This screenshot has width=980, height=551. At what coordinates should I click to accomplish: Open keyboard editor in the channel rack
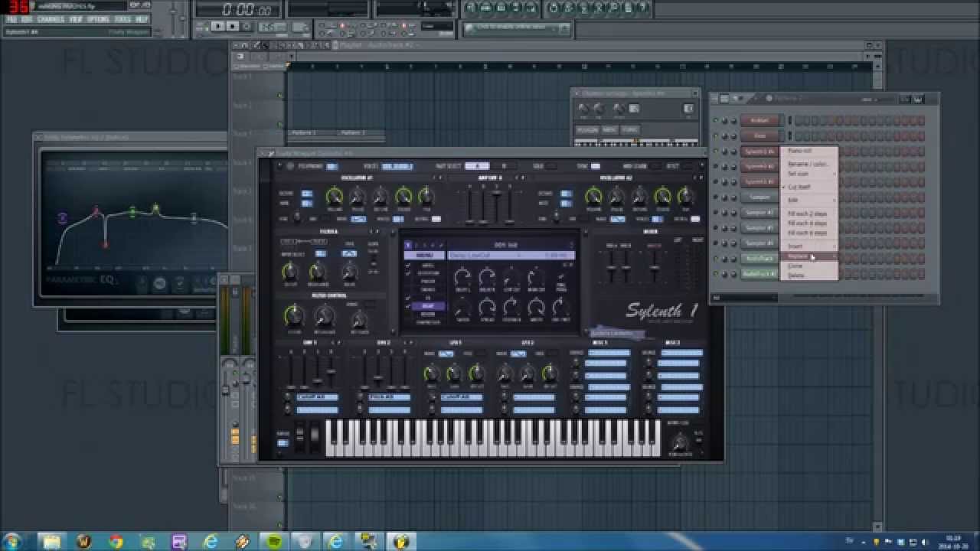click(x=918, y=99)
